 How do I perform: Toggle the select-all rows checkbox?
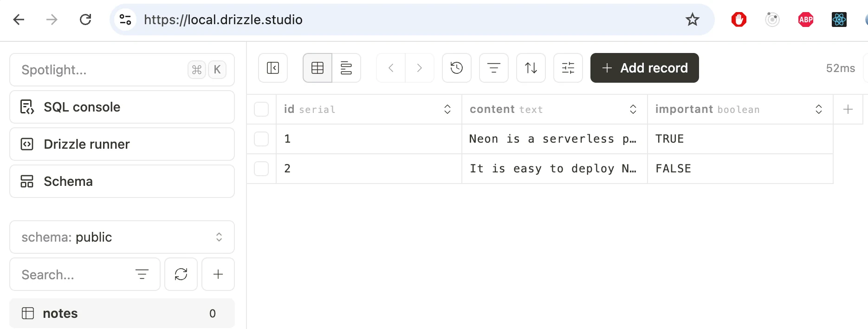[261, 109]
